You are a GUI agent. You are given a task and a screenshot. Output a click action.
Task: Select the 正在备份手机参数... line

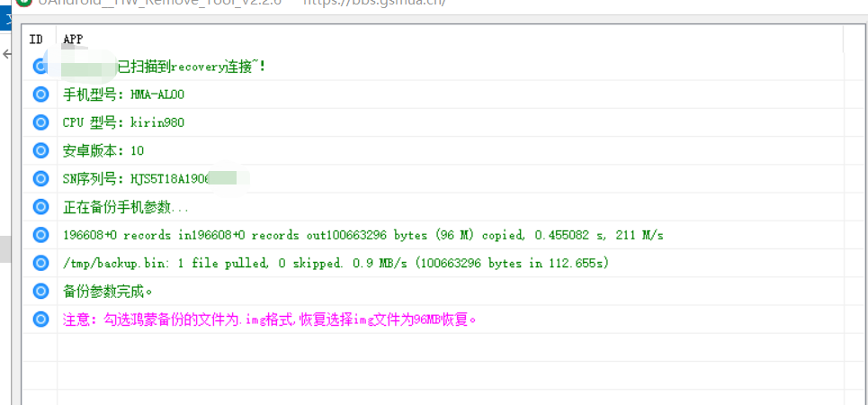(126, 208)
